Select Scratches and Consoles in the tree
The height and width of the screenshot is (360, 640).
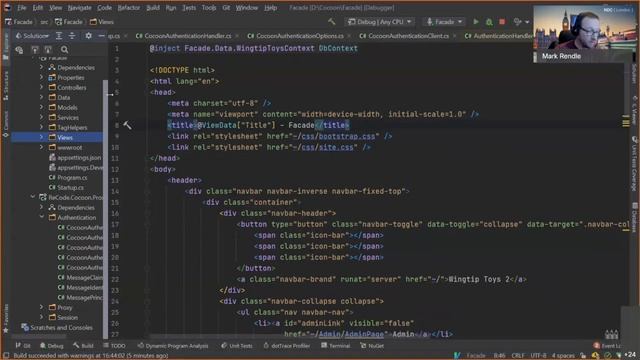(57, 327)
